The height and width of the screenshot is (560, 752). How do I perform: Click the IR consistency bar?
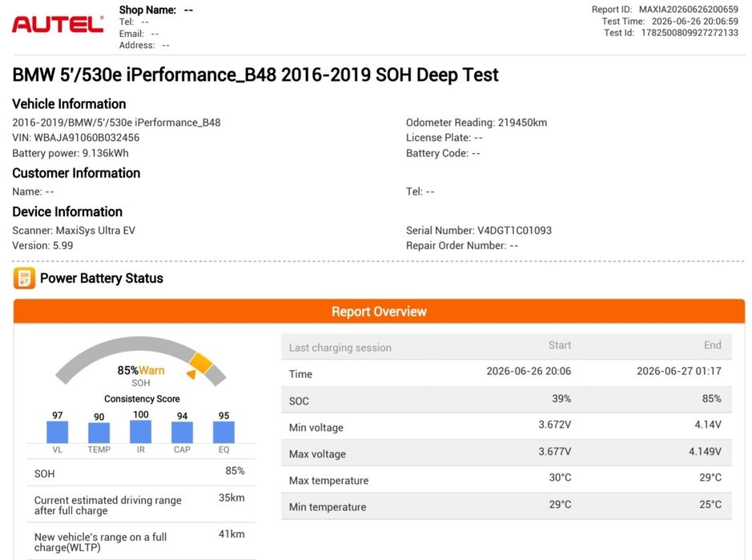coord(140,431)
